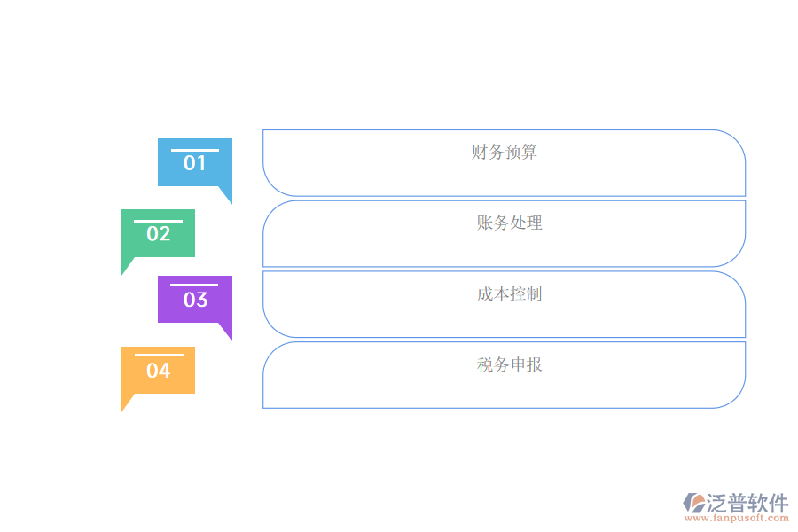Screen dimensions: 798x532
Task: Click the white line above number 02
Action: 158,221
